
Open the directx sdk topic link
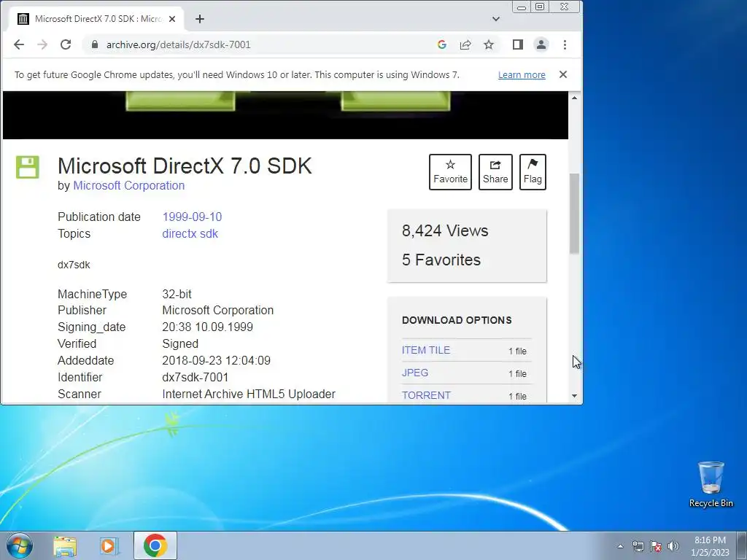190,234
